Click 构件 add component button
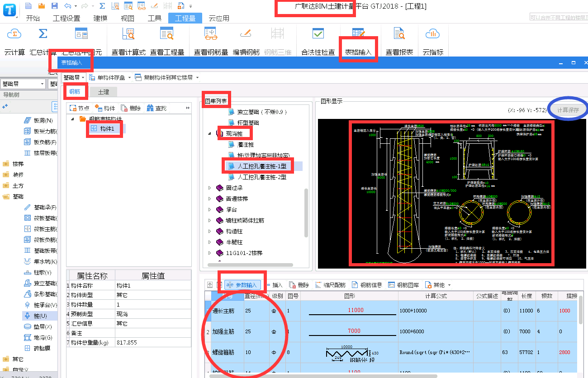 pyautogui.click(x=105, y=108)
